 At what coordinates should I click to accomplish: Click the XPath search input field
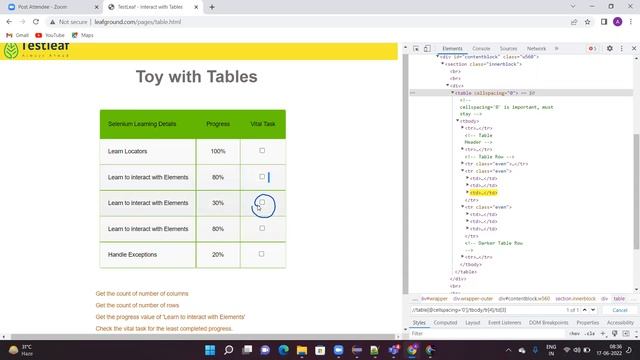click(x=486, y=311)
